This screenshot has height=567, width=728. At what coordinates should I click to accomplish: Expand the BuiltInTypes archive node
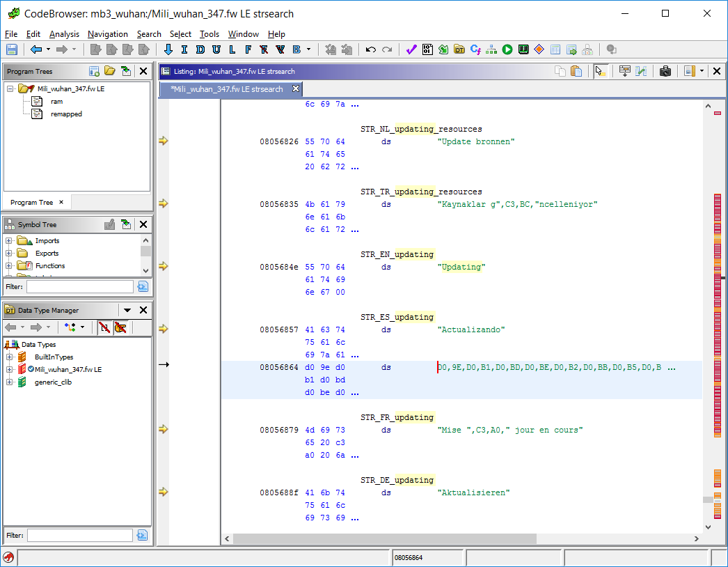9,357
